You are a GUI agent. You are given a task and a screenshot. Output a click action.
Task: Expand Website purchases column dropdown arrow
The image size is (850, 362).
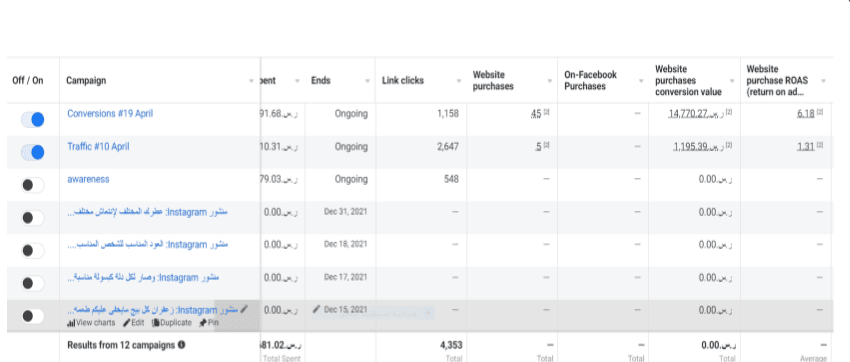(549, 81)
